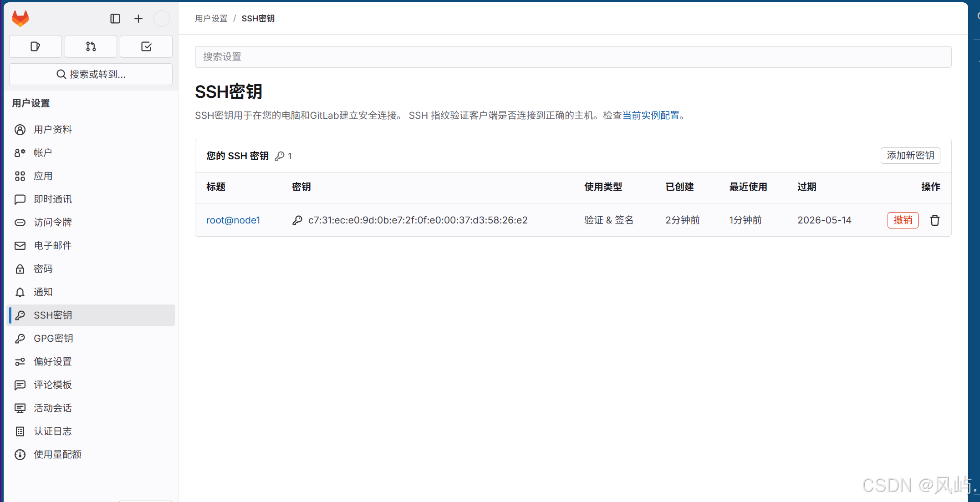Click the user avatar circle
980x502 pixels.
point(161,19)
